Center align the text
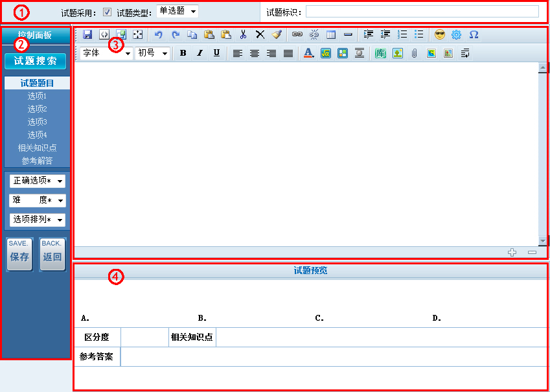550x392 pixels. pos(255,53)
